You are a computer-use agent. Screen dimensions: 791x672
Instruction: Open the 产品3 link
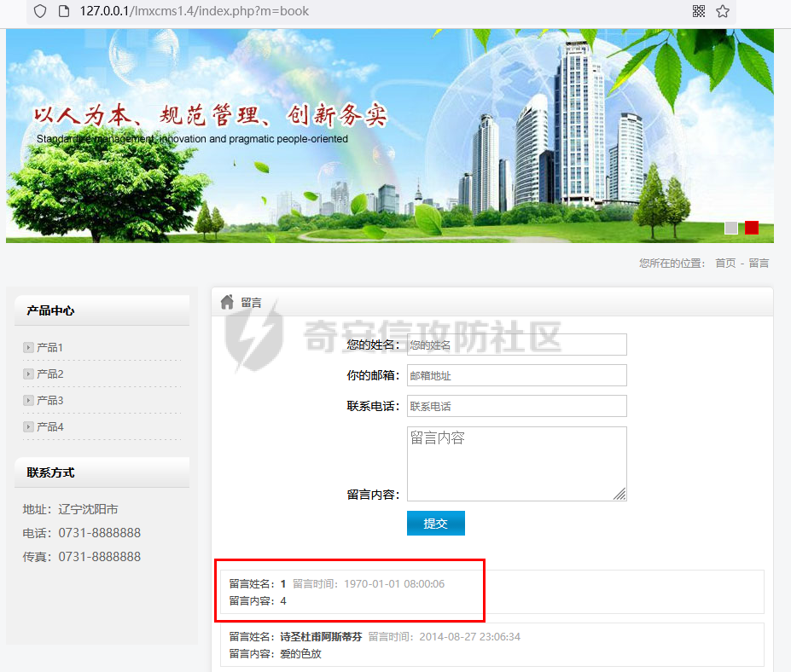[50, 400]
